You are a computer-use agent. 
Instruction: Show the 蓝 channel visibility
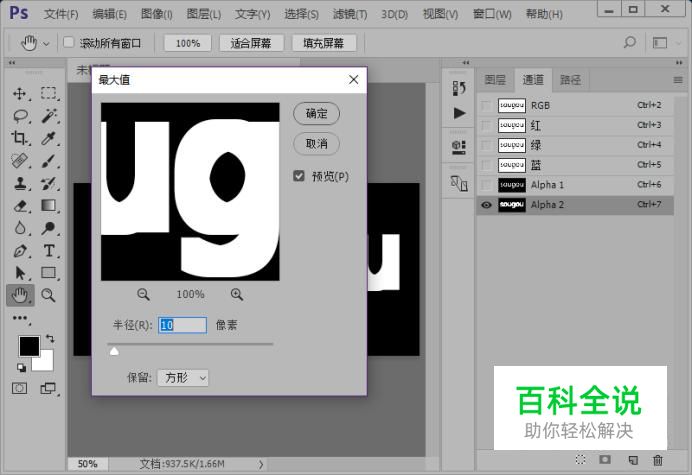tap(486, 165)
